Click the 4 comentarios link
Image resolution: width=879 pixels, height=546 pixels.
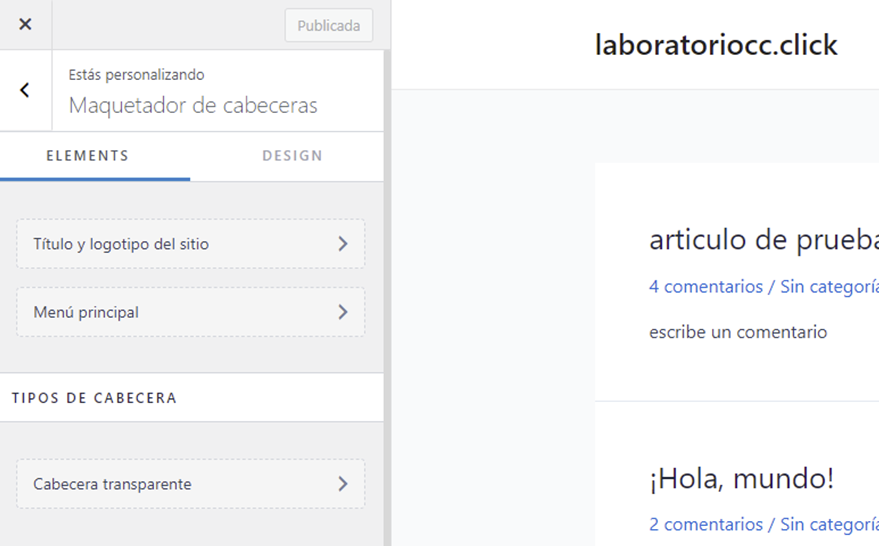[x=706, y=286]
